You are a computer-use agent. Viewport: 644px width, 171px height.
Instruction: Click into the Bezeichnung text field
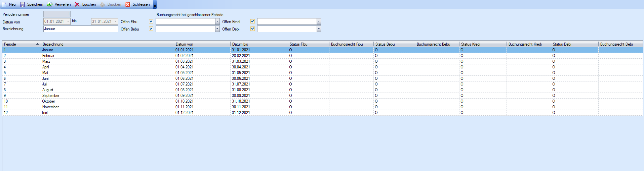click(x=81, y=29)
